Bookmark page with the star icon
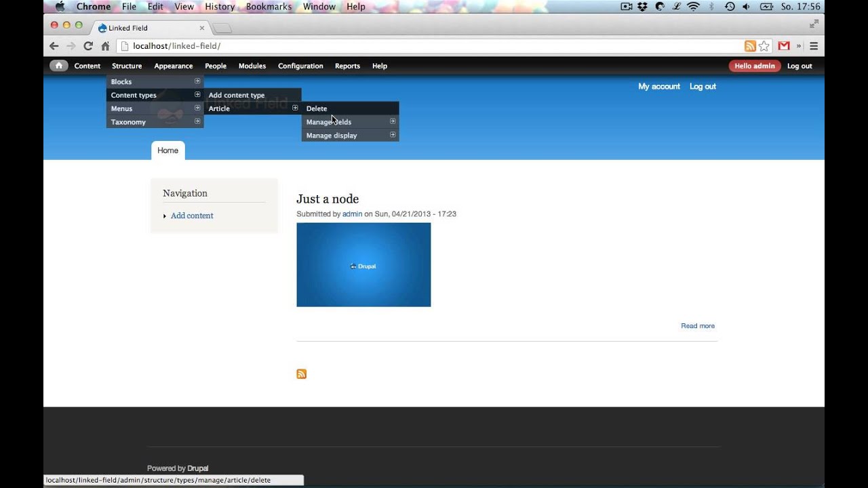 coord(764,46)
